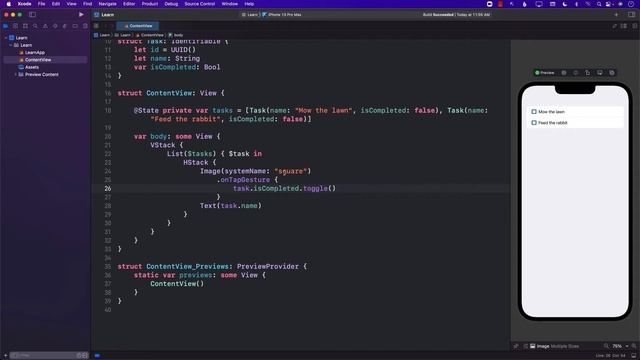The image size is (640, 360).
Task: Open the Test navigator diamond icon
Action: pos(55,26)
